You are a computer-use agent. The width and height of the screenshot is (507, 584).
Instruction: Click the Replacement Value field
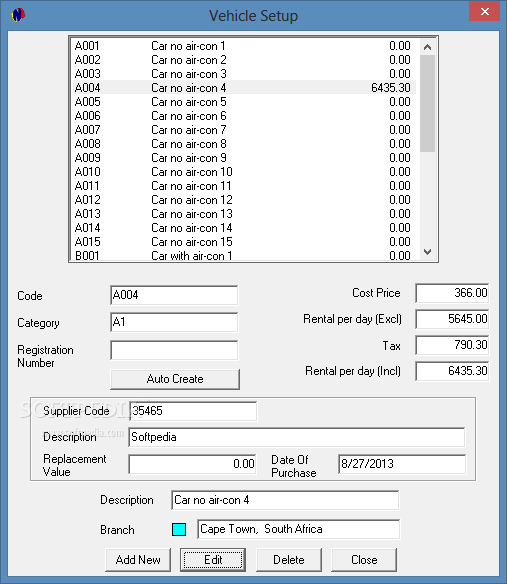coord(193,464)
